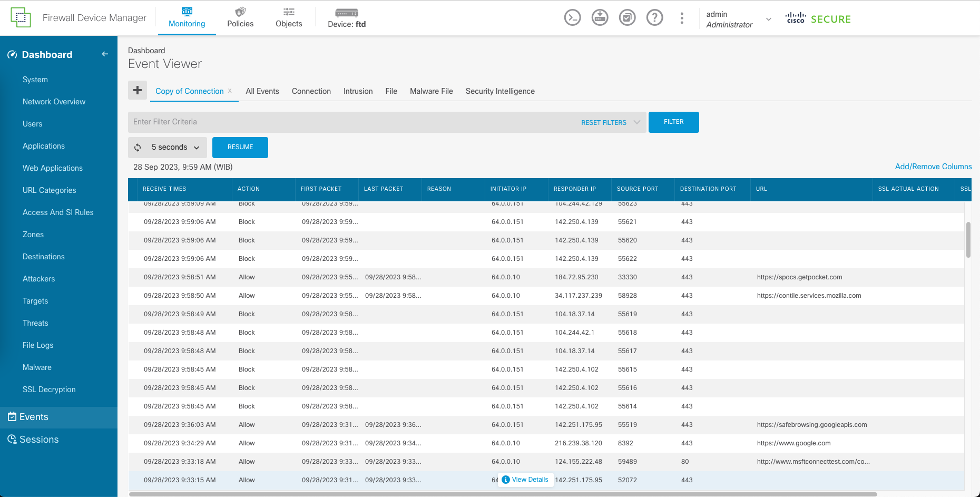Click the refresh interval icon

138,148
